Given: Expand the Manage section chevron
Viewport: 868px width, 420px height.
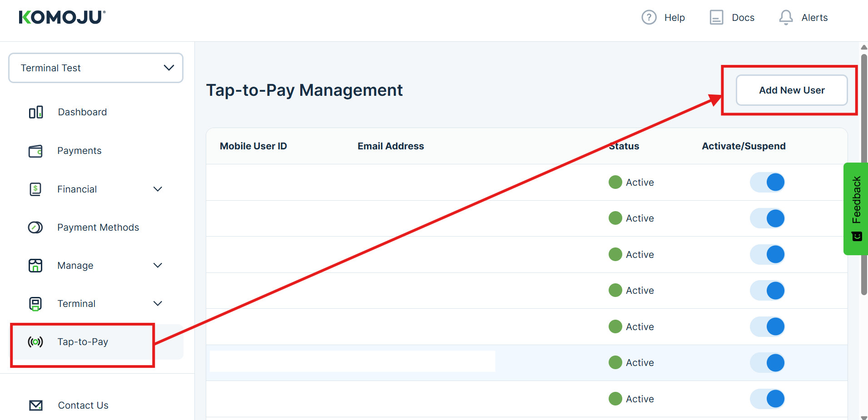Looking at the screenshot, I should click(x=158, y=265).
